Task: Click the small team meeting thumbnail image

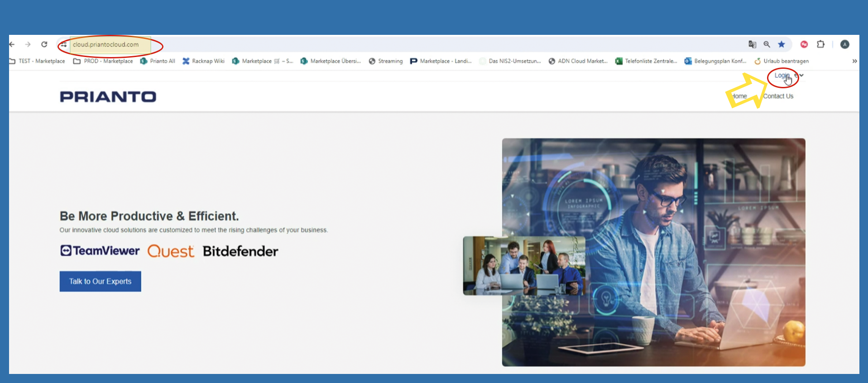Action: 524,266
